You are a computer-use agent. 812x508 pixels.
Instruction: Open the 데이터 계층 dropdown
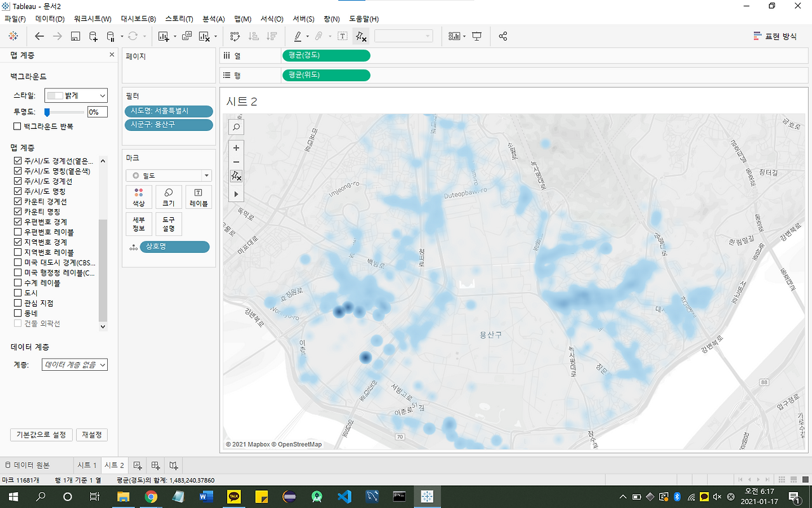[x=75, y=364]
